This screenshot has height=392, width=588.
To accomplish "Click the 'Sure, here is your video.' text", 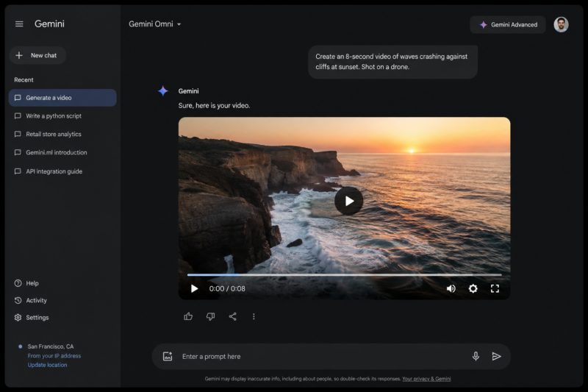I will 214,106.
